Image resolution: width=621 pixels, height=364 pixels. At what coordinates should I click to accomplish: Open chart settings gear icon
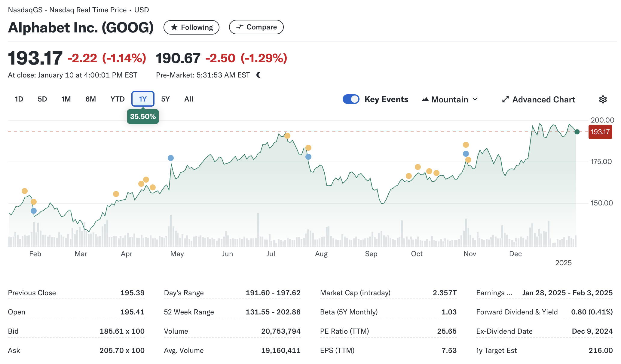(x=603, y=99)
